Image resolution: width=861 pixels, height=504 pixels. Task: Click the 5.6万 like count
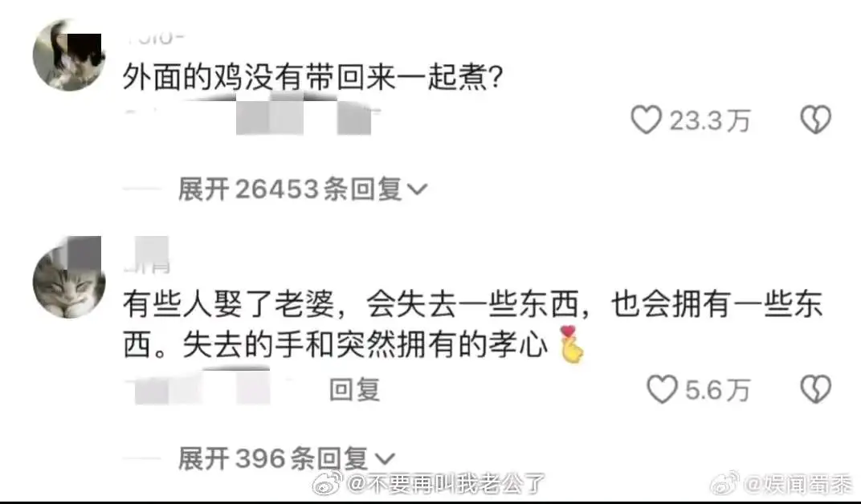(x=717, y=390)
